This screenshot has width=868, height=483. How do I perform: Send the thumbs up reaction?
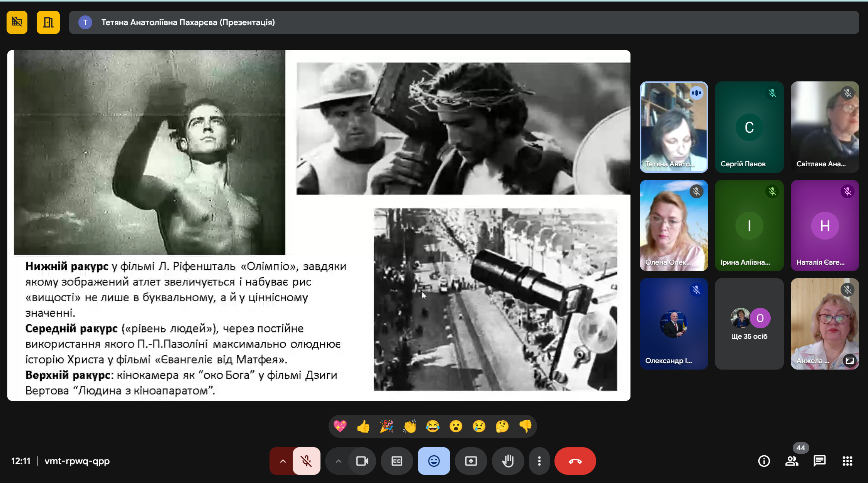363,426
